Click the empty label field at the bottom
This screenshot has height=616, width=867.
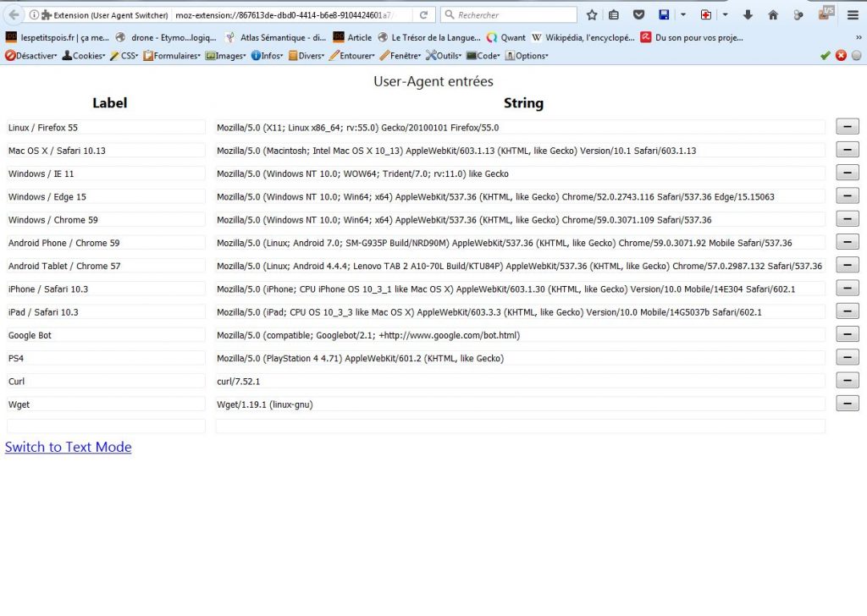[x=106, y=426]
